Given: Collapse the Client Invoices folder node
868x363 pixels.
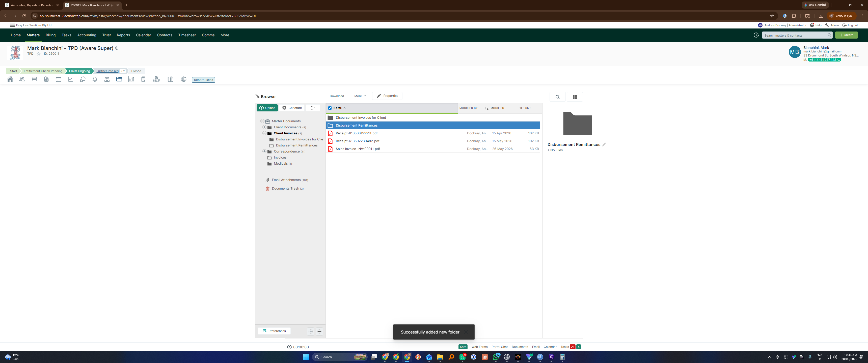Looking at the screenshot, I should (264, 133).
